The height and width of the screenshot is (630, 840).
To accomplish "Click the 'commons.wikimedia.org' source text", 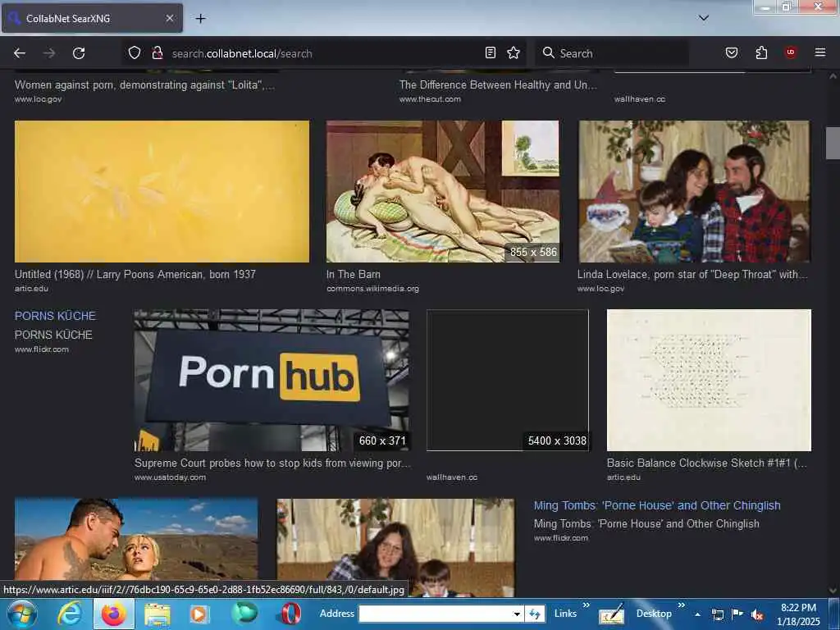I will (373, 289).
